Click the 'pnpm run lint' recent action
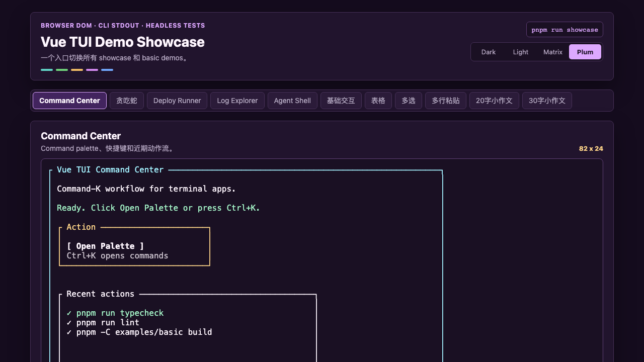Screen dimensions: 644x362 click(108, 322)
